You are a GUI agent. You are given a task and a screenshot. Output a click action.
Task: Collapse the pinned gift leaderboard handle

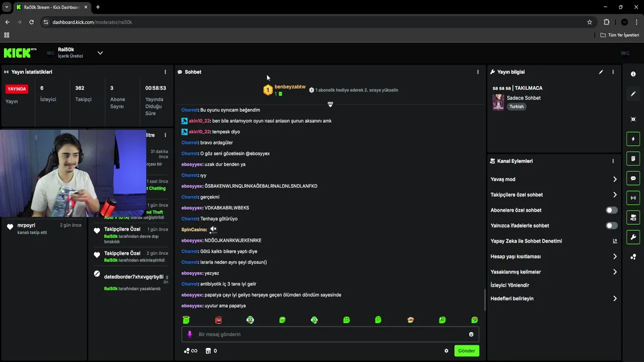click(x=330, y=105)
